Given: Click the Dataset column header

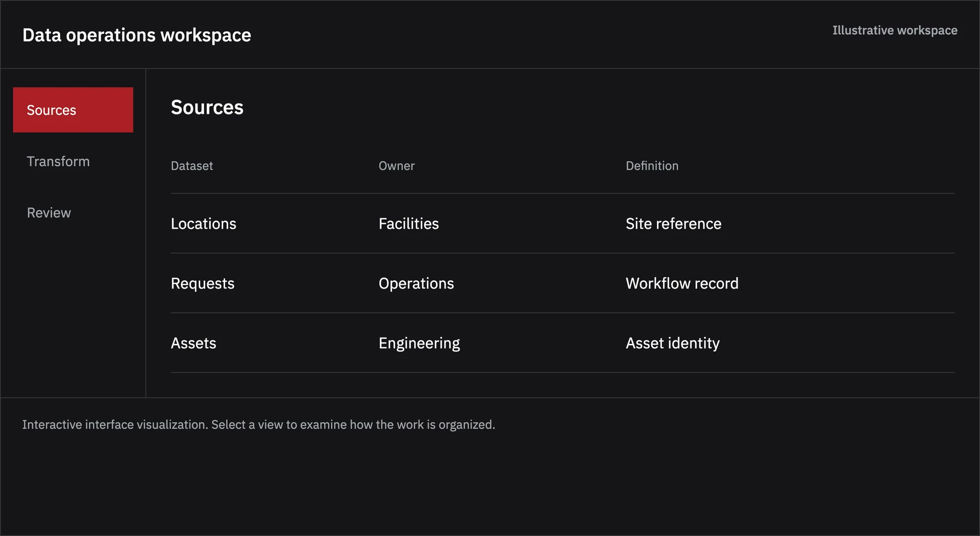Looking at the screenshot, I should [192, 166].
